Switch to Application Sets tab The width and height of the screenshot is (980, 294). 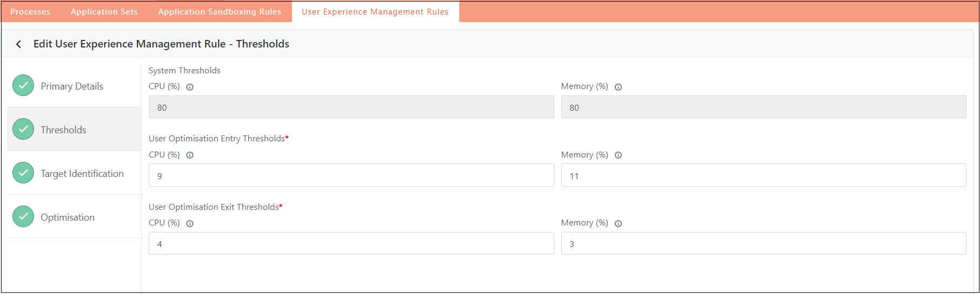[x=104, y=12]
